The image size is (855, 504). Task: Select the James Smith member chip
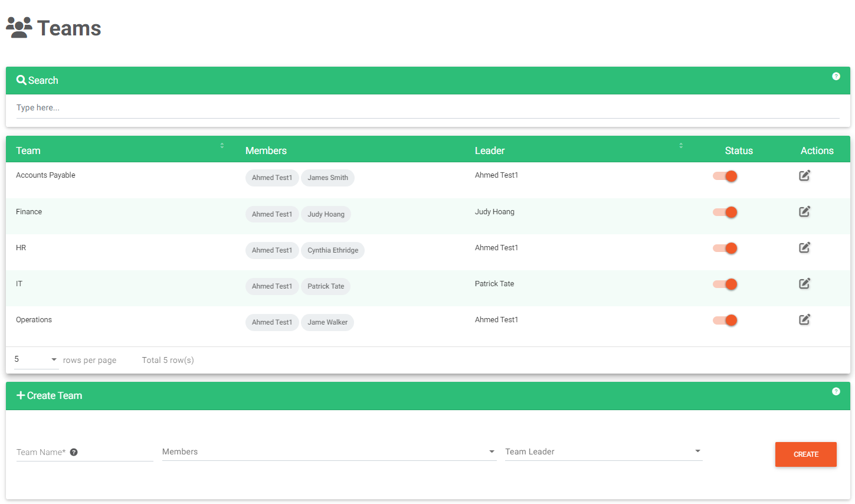click(327, 178)
